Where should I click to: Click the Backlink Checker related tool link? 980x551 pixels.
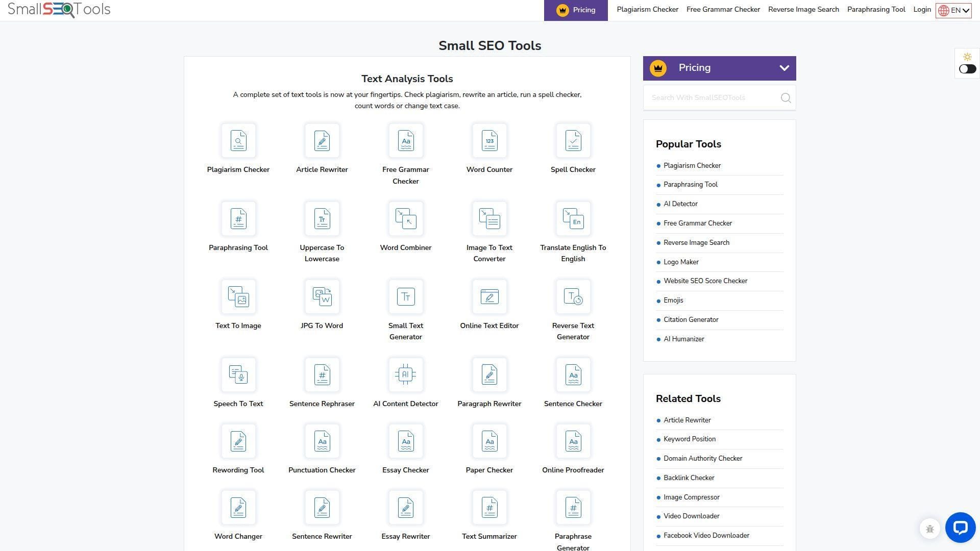pos(689,478)
